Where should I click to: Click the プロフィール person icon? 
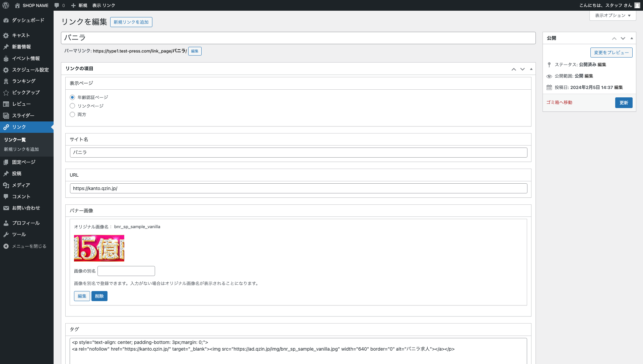[x=6, y=223]
